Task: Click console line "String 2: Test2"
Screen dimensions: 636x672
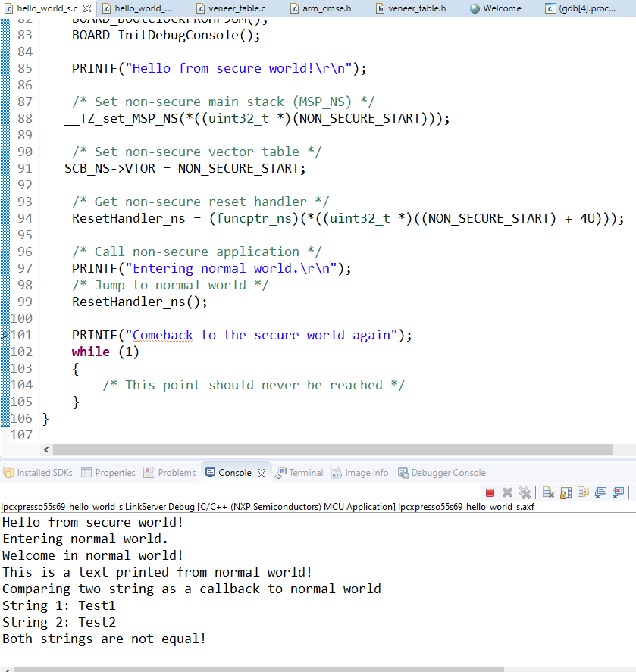Action: click(59, 622)
